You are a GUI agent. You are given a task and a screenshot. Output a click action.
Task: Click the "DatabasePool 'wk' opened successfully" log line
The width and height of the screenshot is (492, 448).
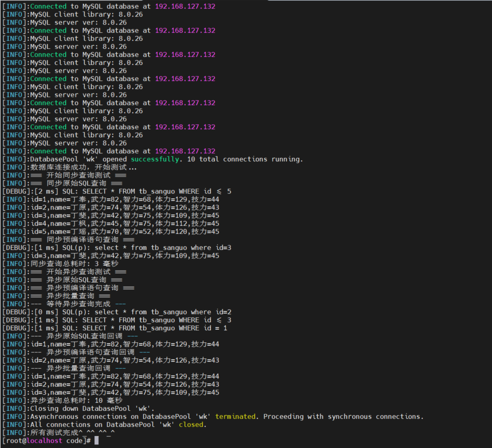pyautogui.click(x=152, y=159)
